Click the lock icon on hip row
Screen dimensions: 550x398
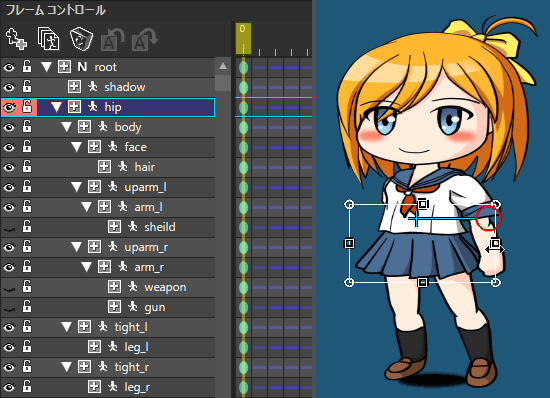[27, 107]
